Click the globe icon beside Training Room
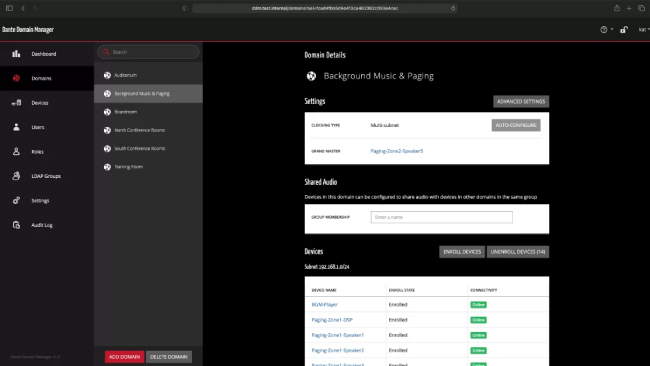Image resolution: width=650 pixels, height=366 pixels. [107, 167]
